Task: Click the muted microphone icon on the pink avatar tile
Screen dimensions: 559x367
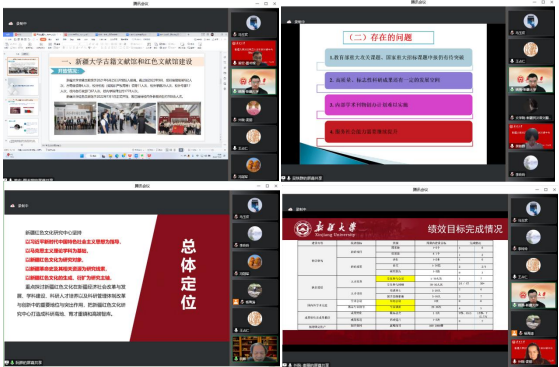Action: pos(235,120)
